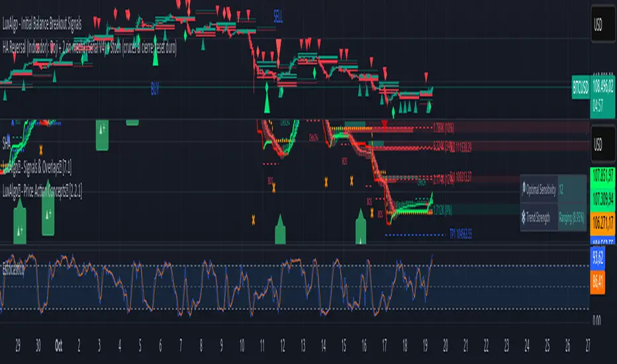
Task: Click date 16 on the time axis
Action: pos(364,346)
